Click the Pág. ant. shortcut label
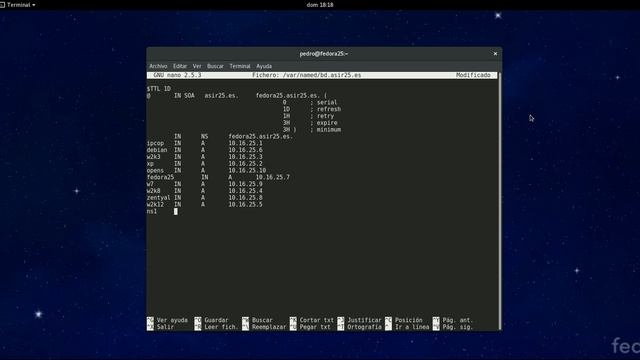640x360 pixels. pyautogui.click(x=458, y=320)
